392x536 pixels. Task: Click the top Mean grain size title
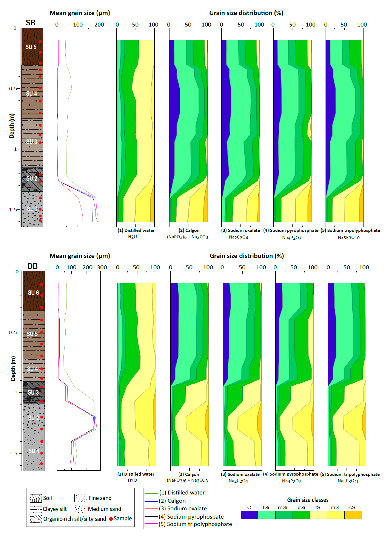pos(80,13)
